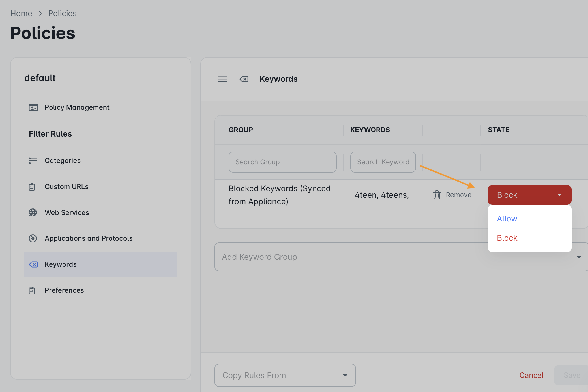Image resolution: width=588 pixels, height=392 pixels.
Task: Click the trash icon to remove keyword group
Action: (x=437, y=195)
